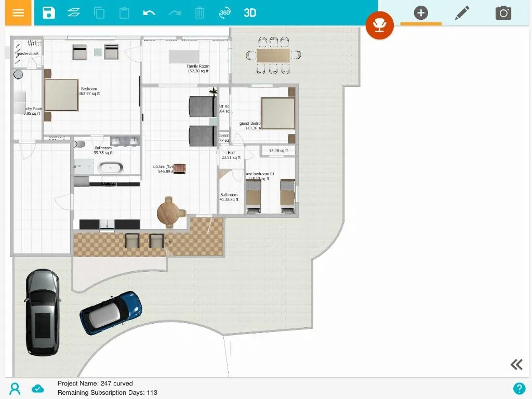532x399 pixels.
Task: Open the camera snapshot tab
Action: (503, 13)
